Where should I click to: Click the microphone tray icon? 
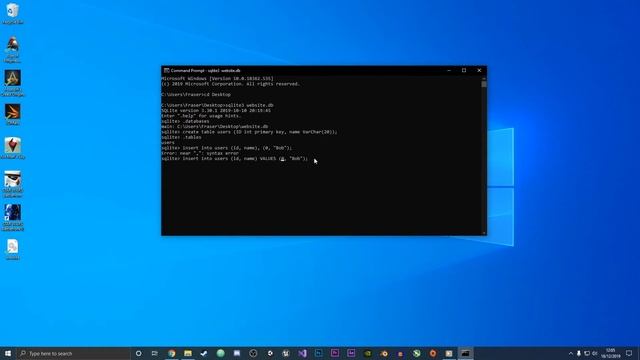click(x=579, y=353)
